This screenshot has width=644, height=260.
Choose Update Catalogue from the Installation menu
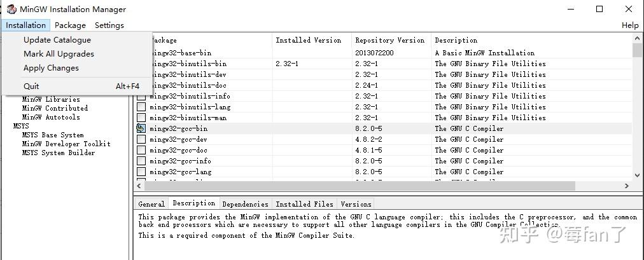57,39
